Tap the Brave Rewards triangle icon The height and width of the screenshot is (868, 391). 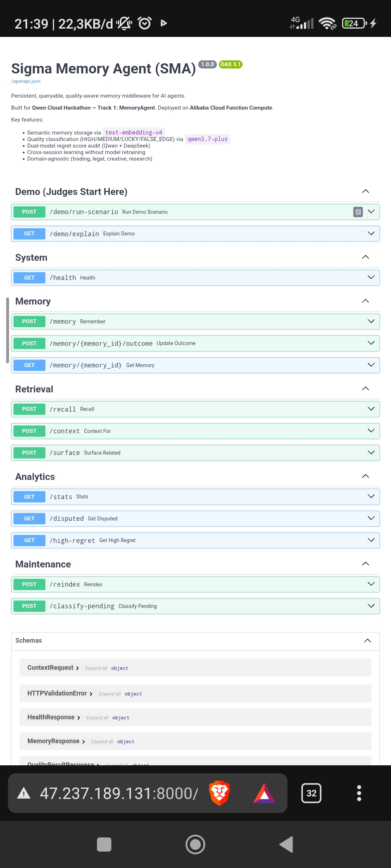tap(264, 793)
